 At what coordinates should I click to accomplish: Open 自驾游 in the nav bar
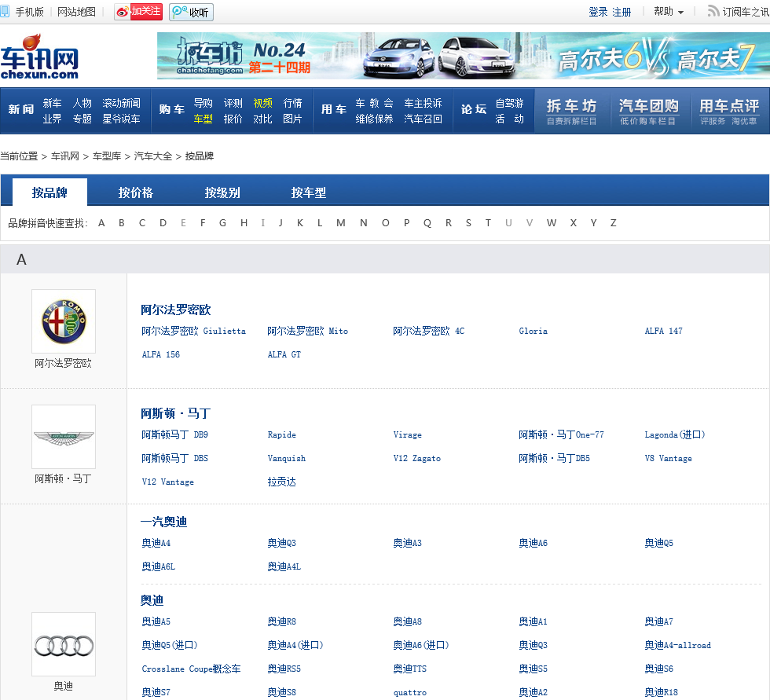(509, 103)
